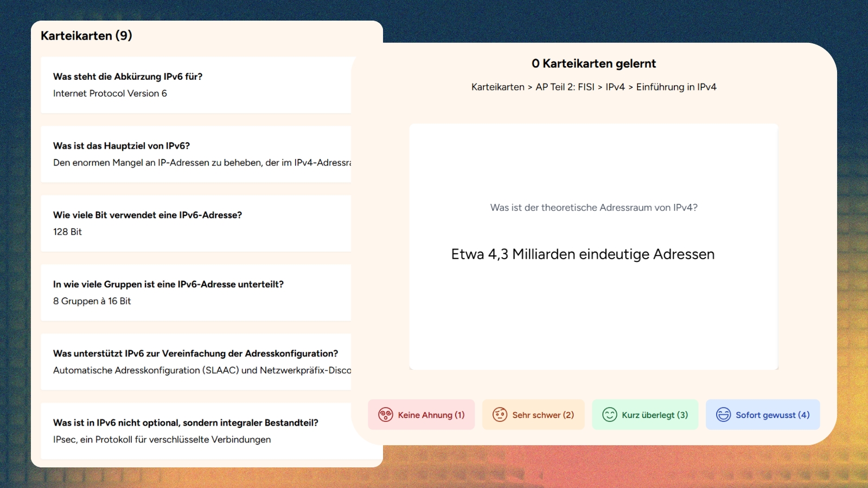This screenshot has width=868, height=488.
Task: Rate the card as Keine Ahnung (1)
Action: [x=422, y=414]
